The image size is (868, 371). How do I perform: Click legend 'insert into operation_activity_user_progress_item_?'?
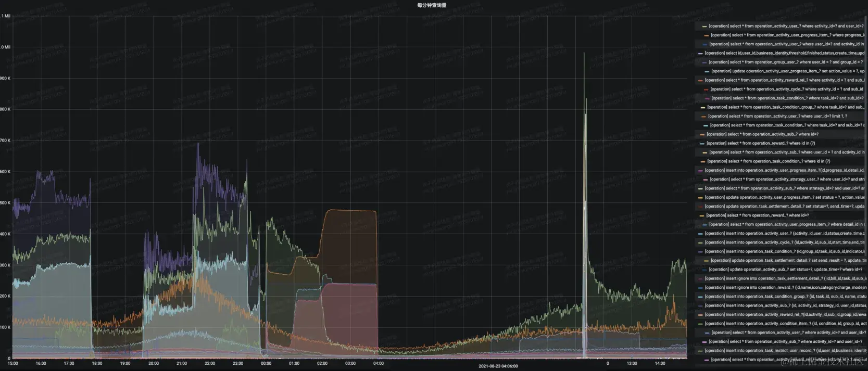[785, 170]
